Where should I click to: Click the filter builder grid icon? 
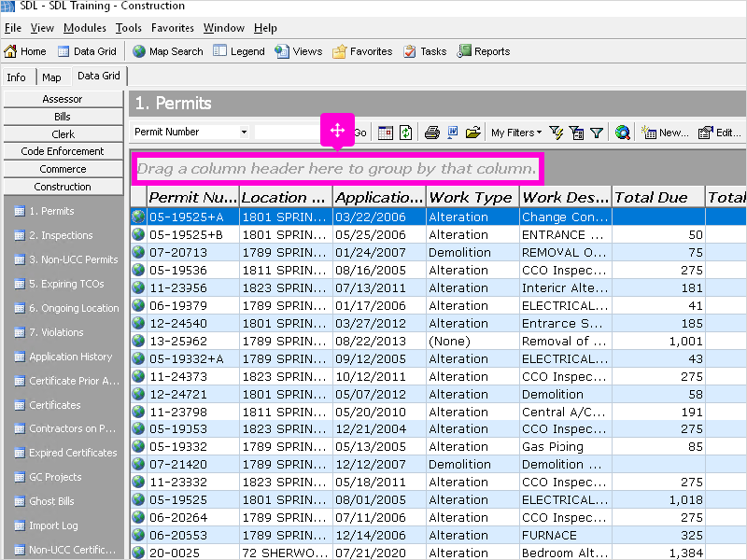(576, 133)
